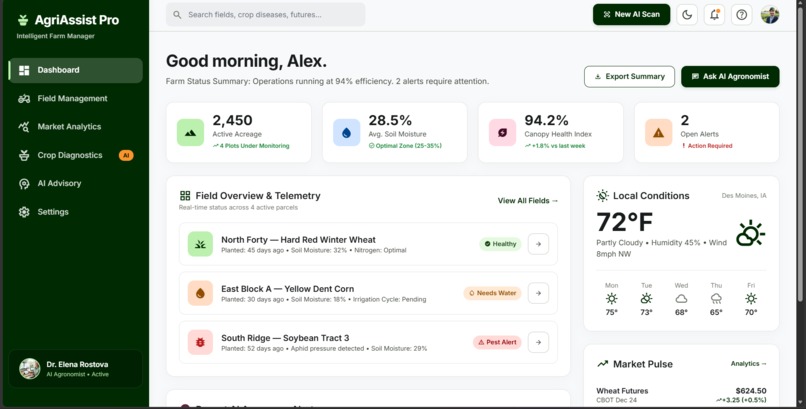Click the Active Acreage mountain icon

(191, 133)
